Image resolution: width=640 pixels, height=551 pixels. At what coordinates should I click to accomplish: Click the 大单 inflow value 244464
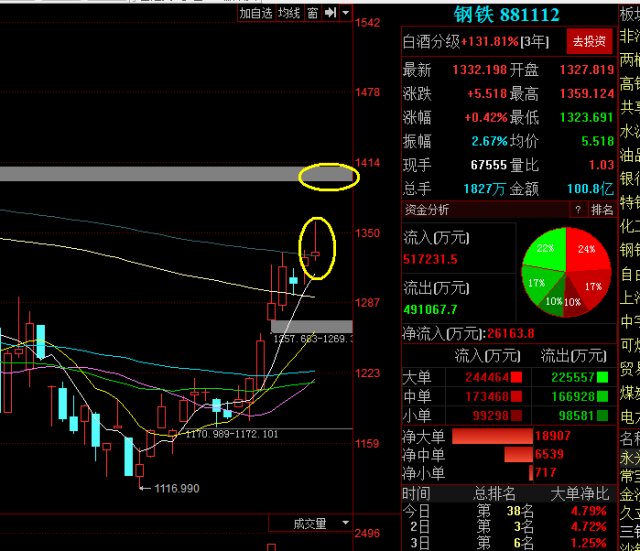(x=487, y=377)
